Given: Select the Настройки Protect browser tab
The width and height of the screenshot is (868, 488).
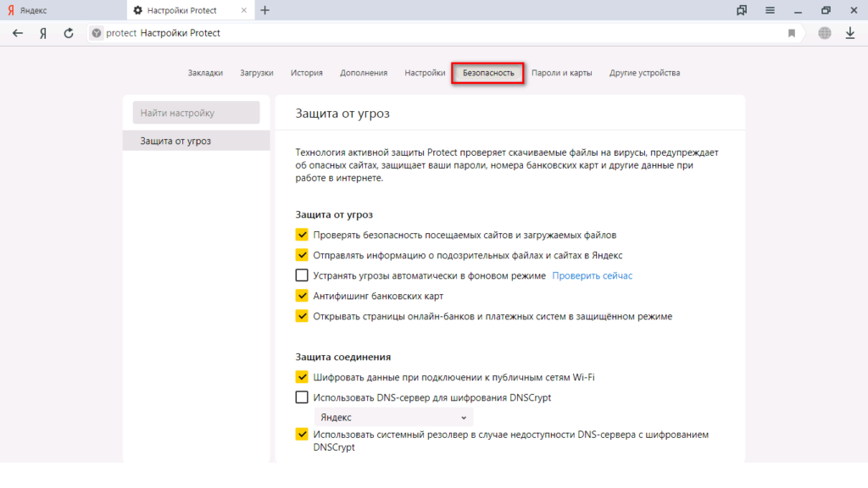Looking at the screenshot, I should (x=191, y=10).
